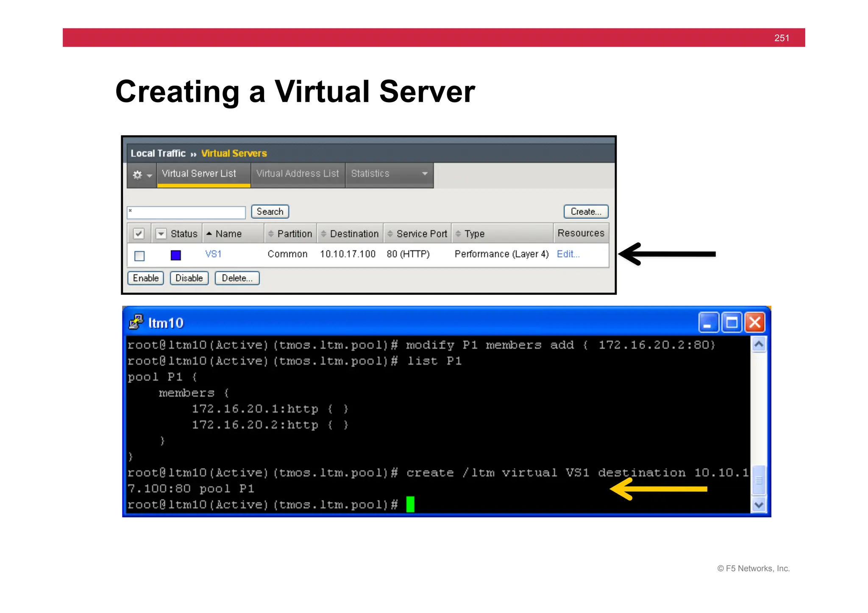Click the Disable button
This screenshot has width=868, height=613.
coord(189,278)
